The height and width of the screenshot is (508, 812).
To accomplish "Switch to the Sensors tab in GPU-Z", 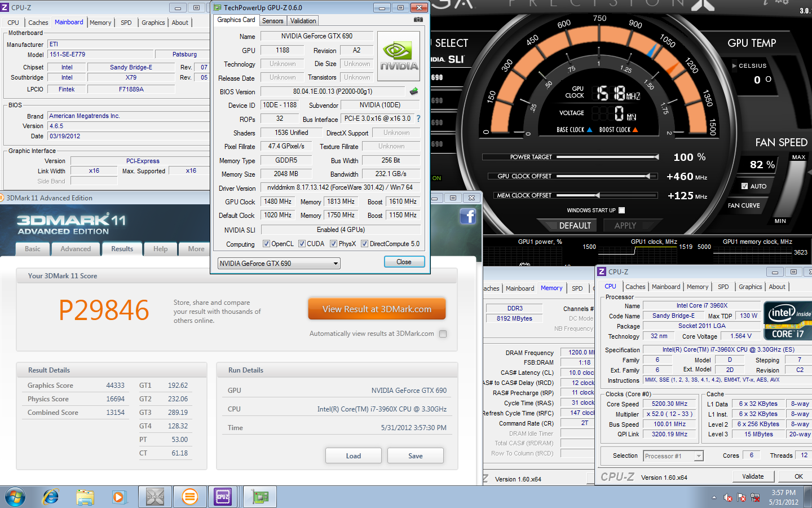I will [x=273, y=21].
